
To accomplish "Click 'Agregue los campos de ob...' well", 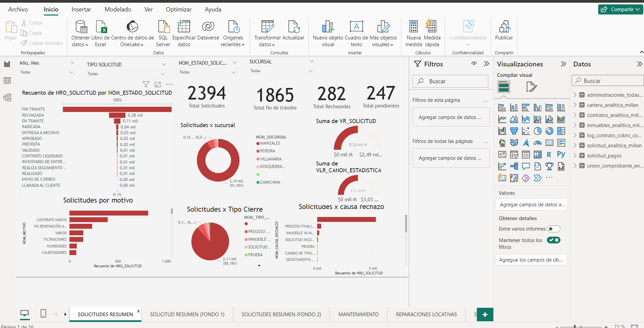I will (531, 260).
